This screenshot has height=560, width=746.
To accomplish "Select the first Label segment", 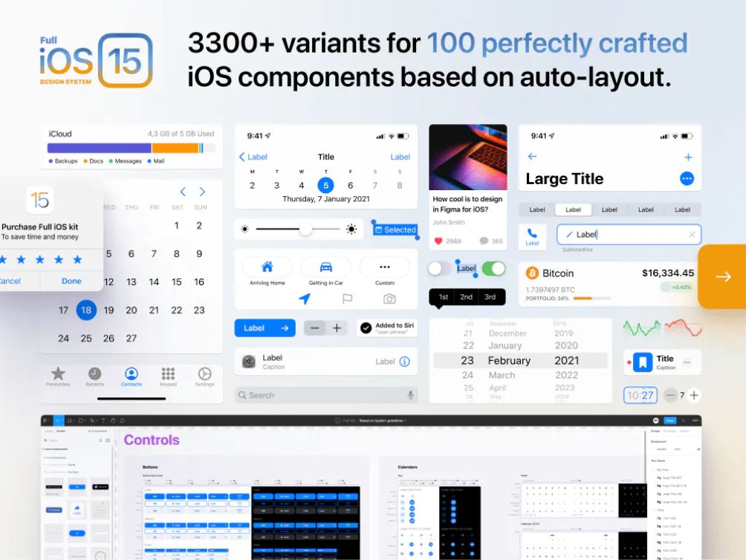I will (536, 209).
